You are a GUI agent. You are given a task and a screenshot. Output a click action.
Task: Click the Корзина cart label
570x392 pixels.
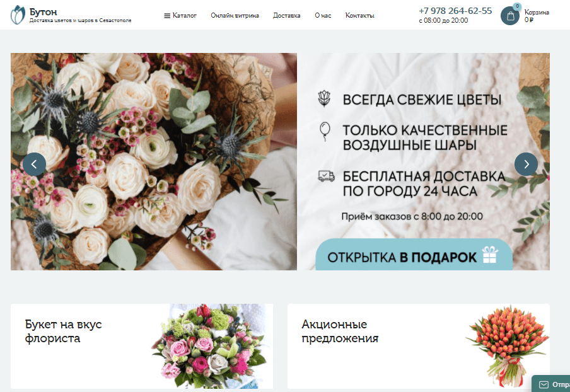[537, 13]
